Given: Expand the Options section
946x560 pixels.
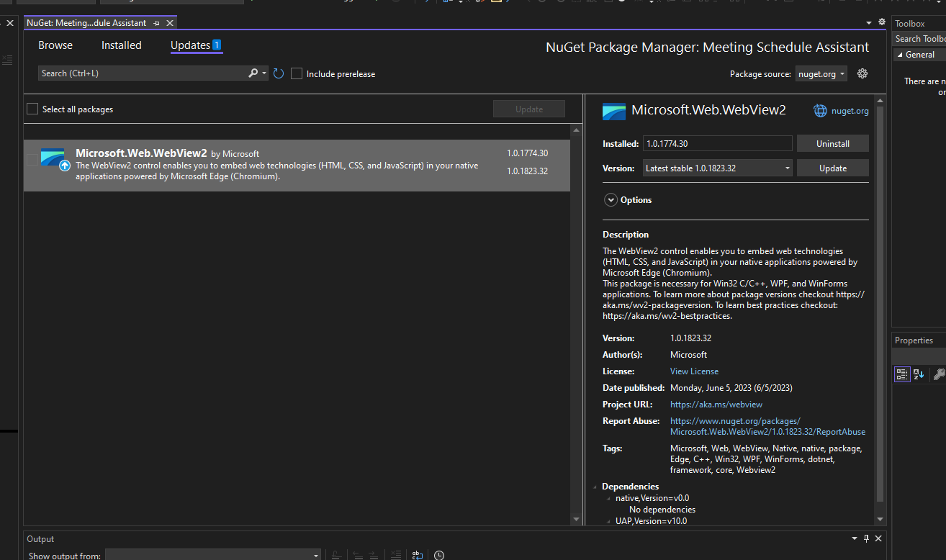Looking at the screenshot, I should pos(611,199).
